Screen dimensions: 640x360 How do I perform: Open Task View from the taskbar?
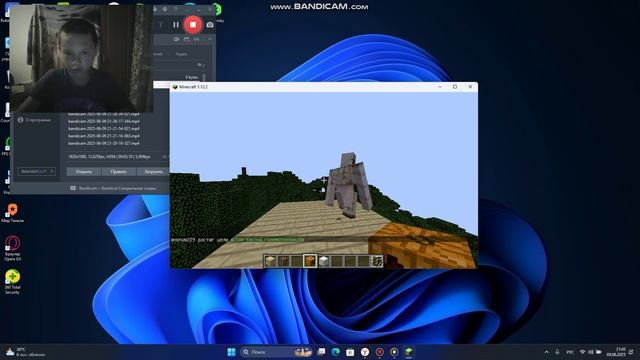tap(322, 352)
